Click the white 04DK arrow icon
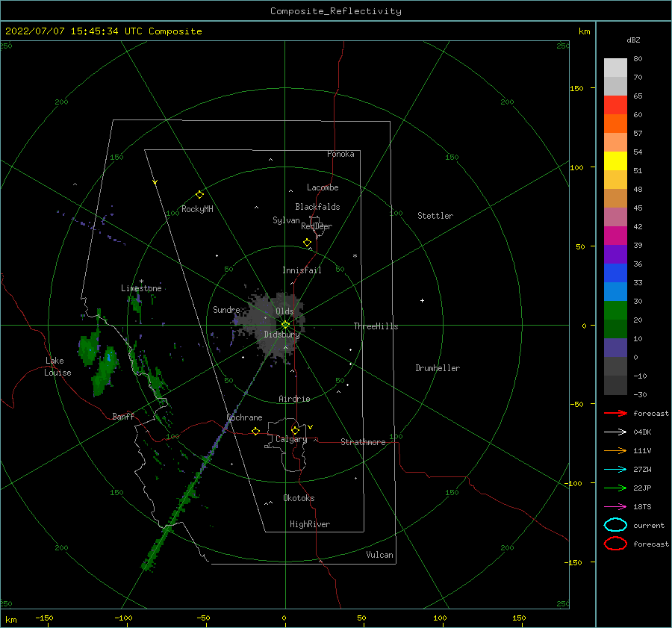The height and width of the screenshot is (628, 672). tap(615, 432)
